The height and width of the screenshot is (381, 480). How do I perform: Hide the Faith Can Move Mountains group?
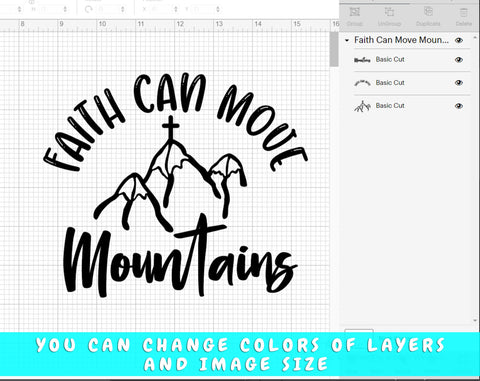[x=459, y=40]
